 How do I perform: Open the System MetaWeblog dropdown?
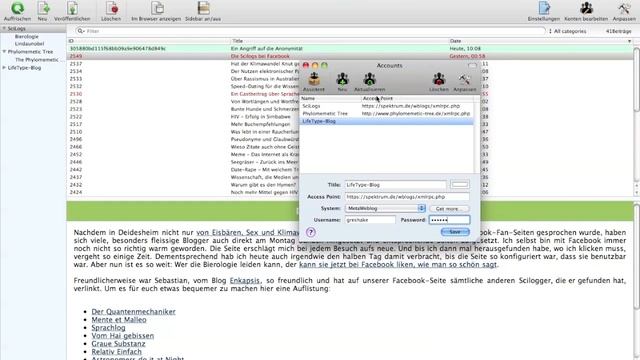385,208
